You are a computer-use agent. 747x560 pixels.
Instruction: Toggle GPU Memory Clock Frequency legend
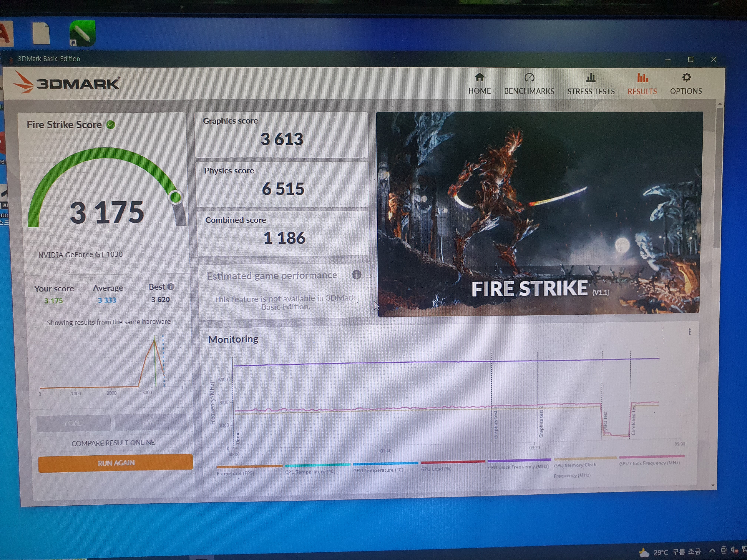pyautogui.click(x=585, y=467)
